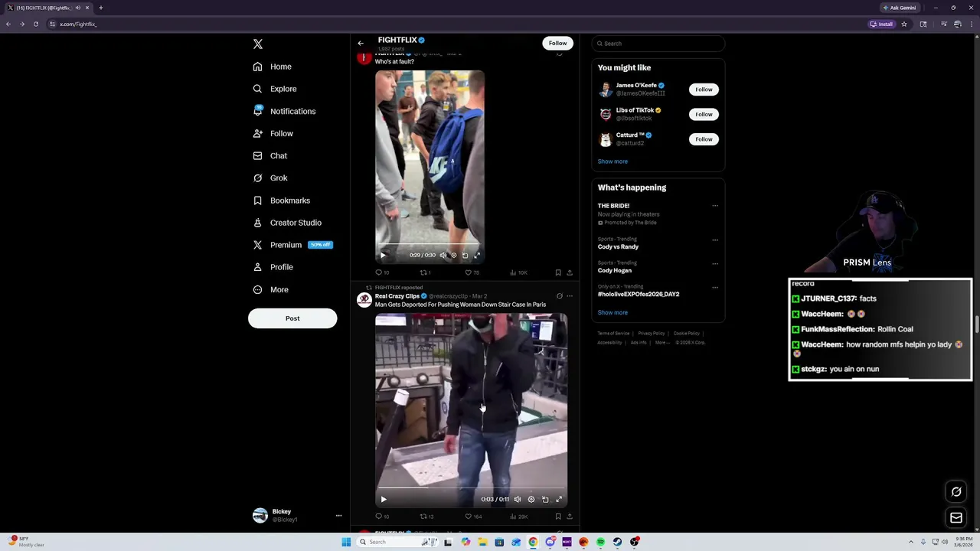This screenshot has height=551, width=980.
Task: Open Spotify from the taskbar
Action: pos(600,542)
